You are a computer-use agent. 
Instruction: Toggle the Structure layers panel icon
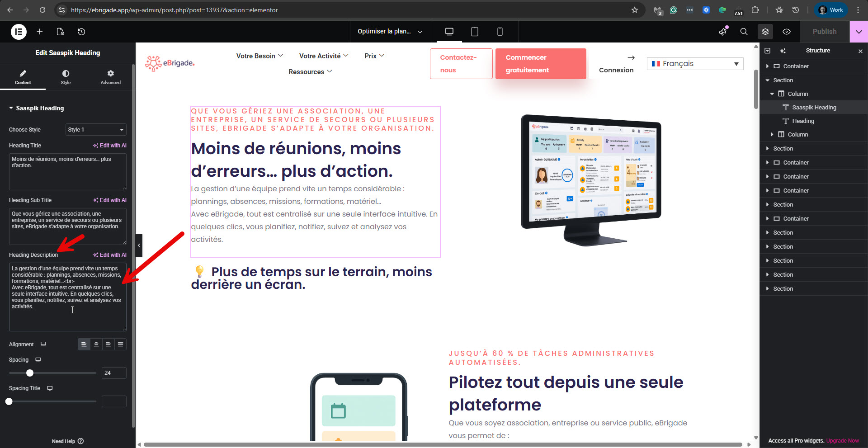pyautogui.click(x=765, y=32)
